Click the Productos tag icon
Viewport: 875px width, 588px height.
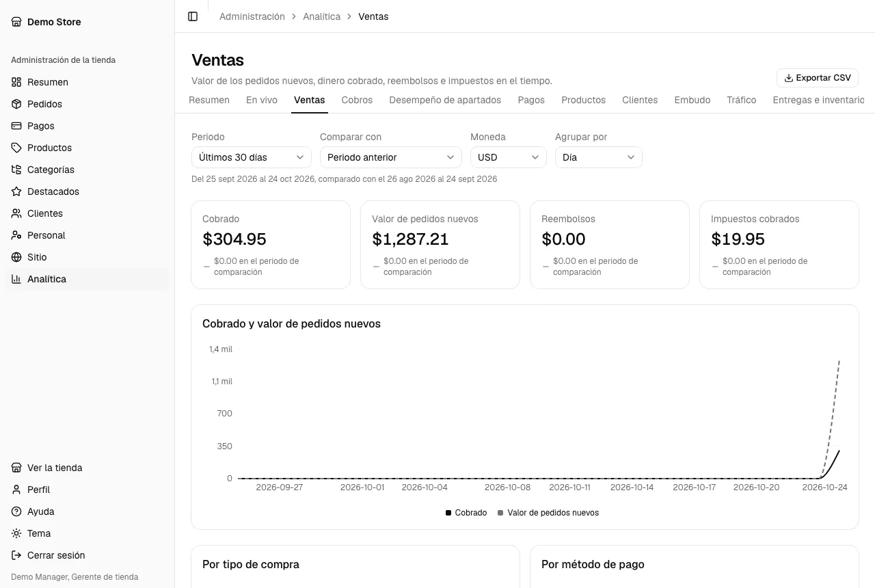tap(16, 148)
